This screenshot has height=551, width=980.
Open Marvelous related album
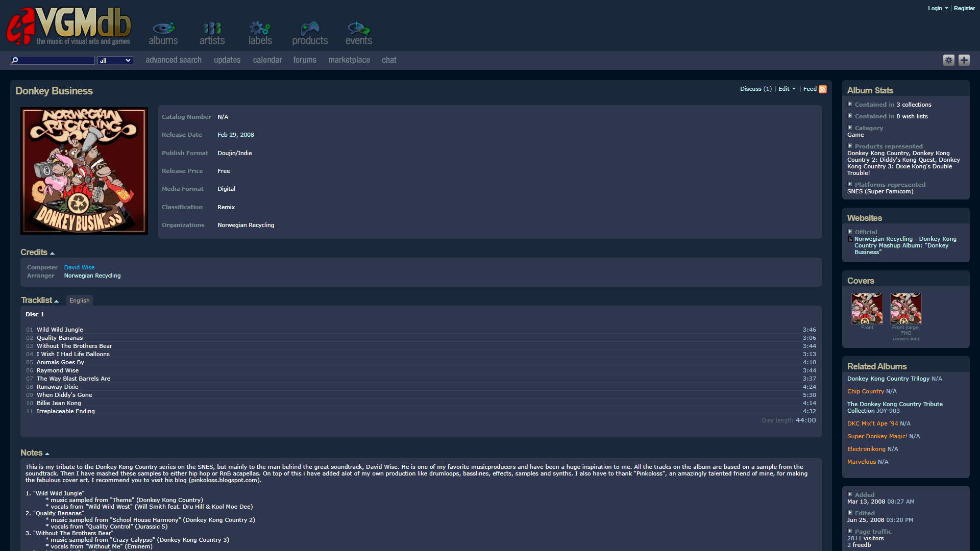click(x=861, y=462)
